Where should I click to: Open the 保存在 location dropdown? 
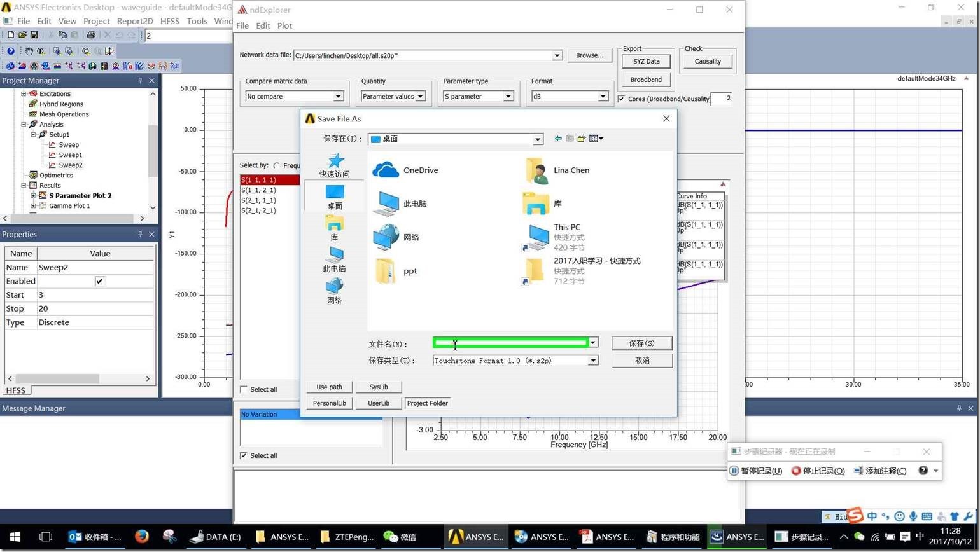(x=538, y=139)
